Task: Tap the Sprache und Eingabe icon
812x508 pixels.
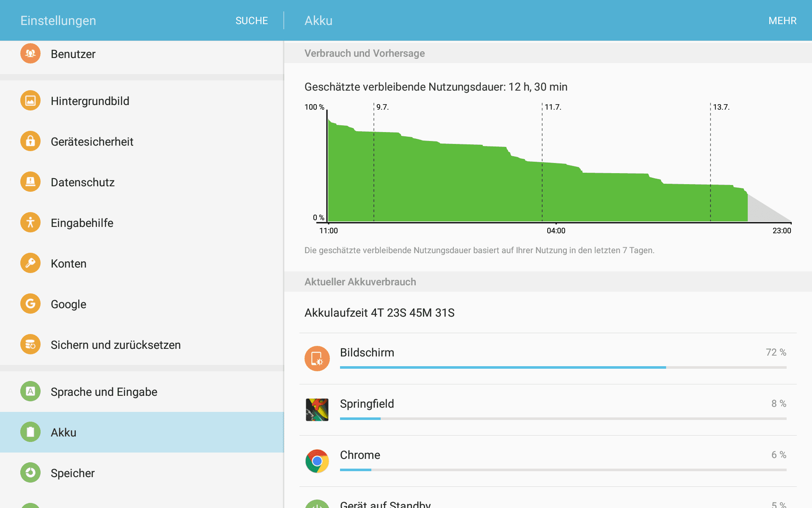Action: [x=30, y=392]
